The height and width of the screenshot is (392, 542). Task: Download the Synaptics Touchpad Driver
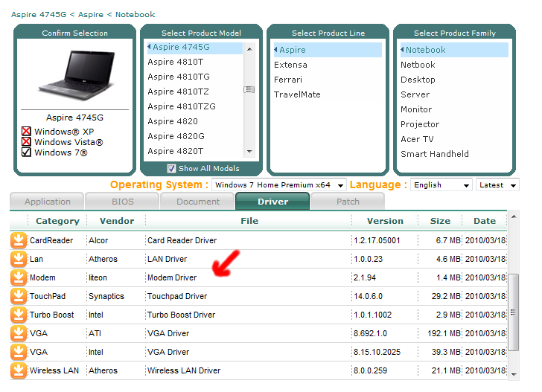coord(19,296)
